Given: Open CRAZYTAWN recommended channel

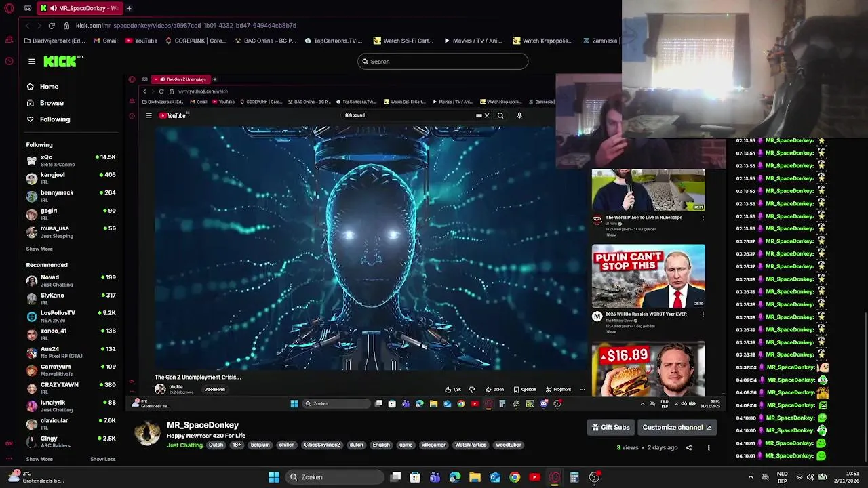Looking at the screenshot, I should [71, 388].
